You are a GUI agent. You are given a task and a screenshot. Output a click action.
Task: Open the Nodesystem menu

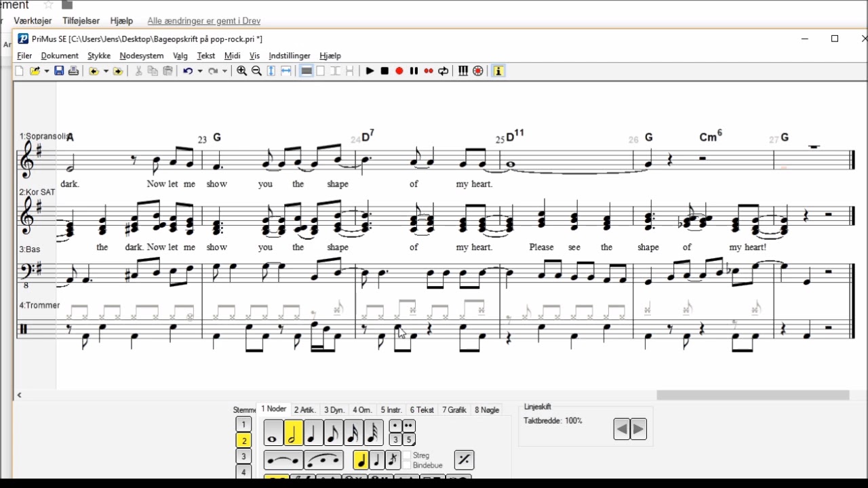point(142,56)
